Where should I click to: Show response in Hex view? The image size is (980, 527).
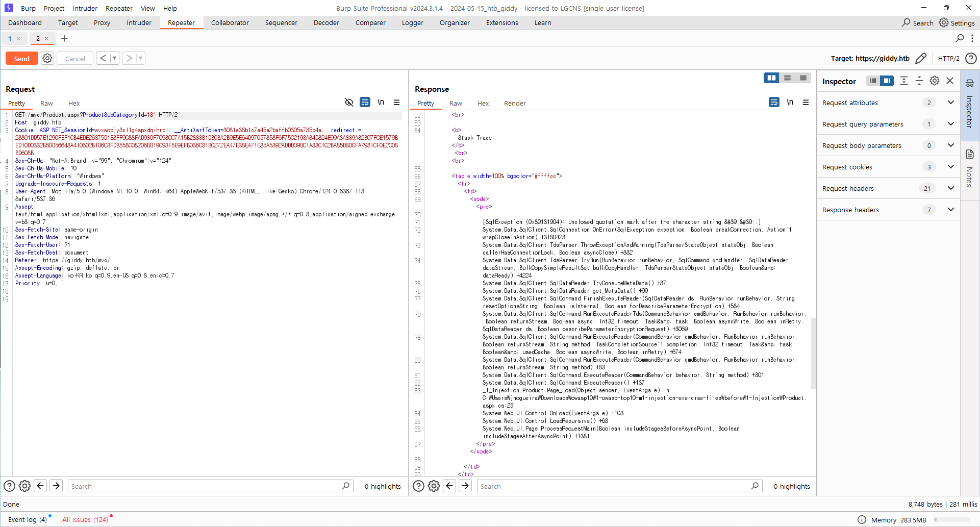483,103
